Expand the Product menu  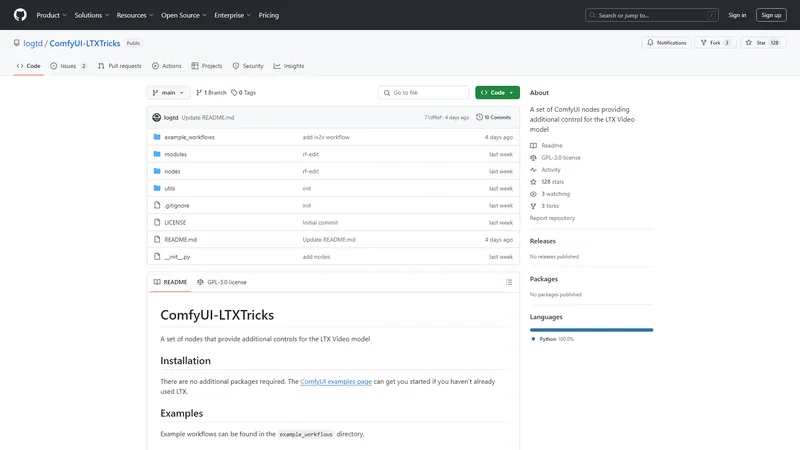pos(52,15)
